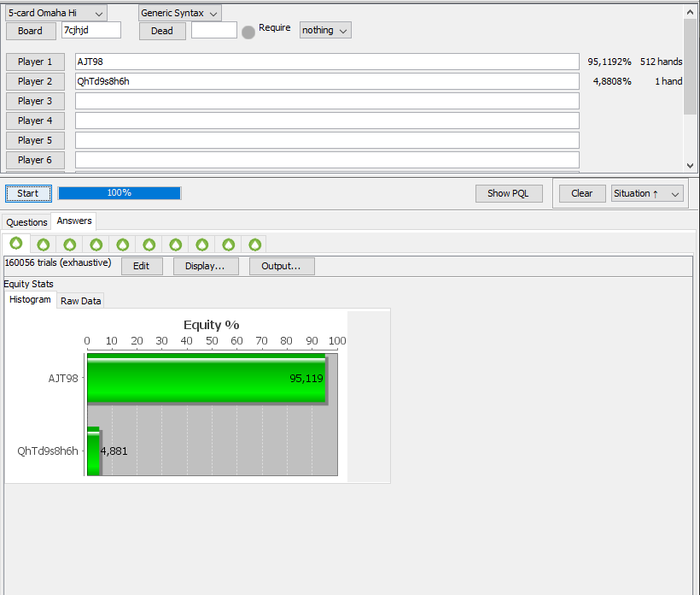The width and height of the screenshot is (700, 595).
Task: Open the Situation dropdown
Action: [x=647, y=193]
